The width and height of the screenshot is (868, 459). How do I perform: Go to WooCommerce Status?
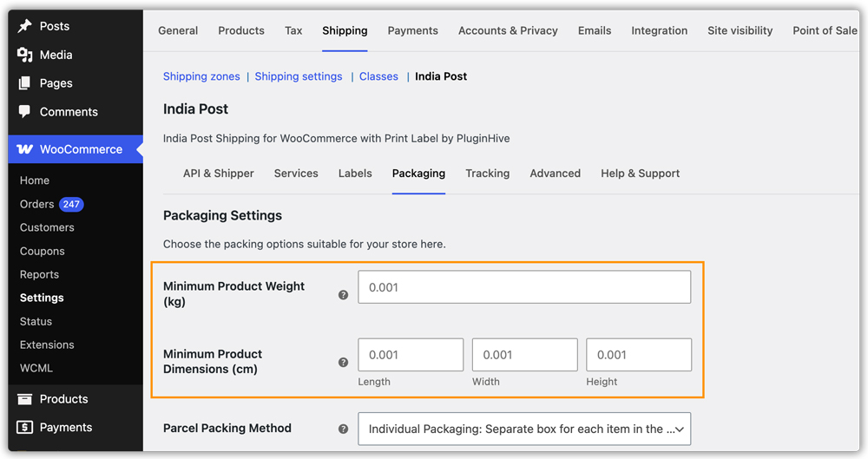tap(36, 322)
